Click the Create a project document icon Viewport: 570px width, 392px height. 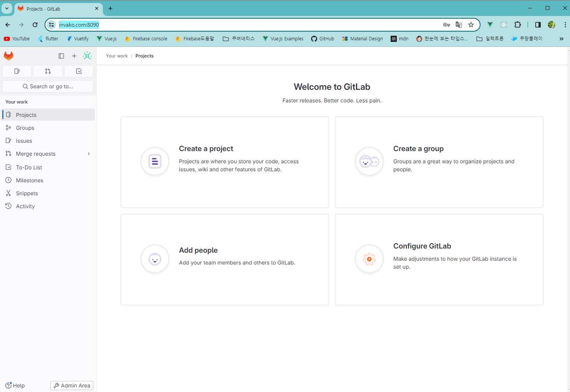click(x=155, y=162)
